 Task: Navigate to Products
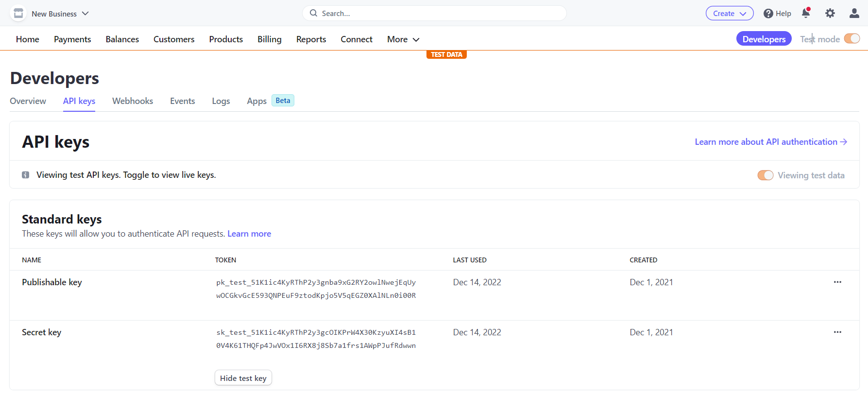(226, 39)
